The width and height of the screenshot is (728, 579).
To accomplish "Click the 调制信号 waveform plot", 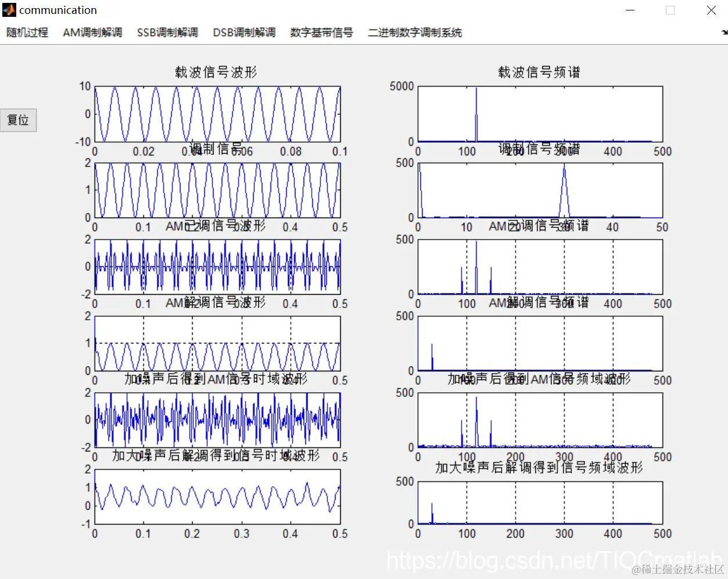I will tap(217, 190).
